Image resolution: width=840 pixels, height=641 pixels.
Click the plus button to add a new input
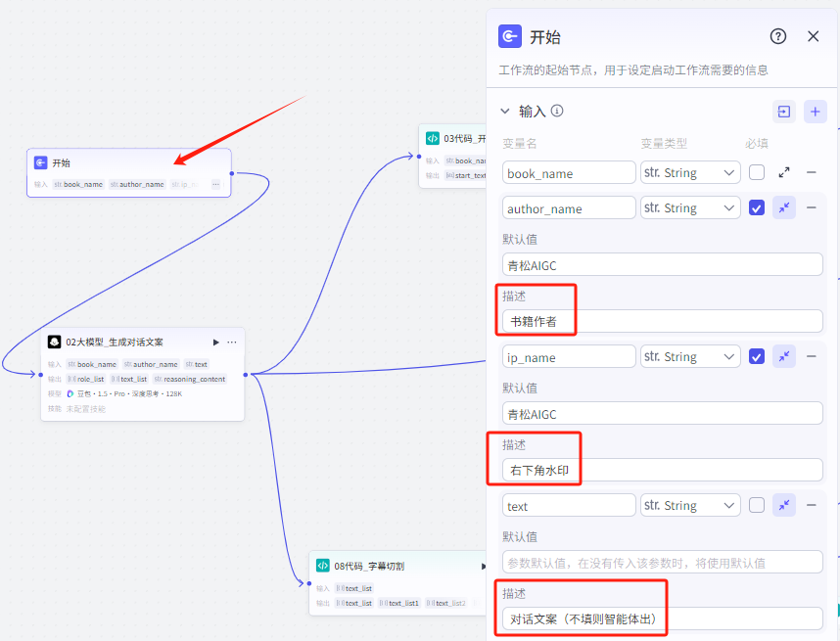pos(815,112)
